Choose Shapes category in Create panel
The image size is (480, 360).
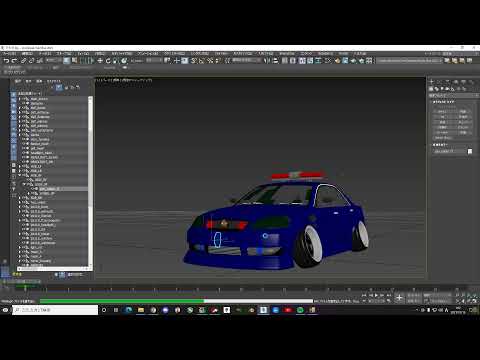[x=436, y=89]
